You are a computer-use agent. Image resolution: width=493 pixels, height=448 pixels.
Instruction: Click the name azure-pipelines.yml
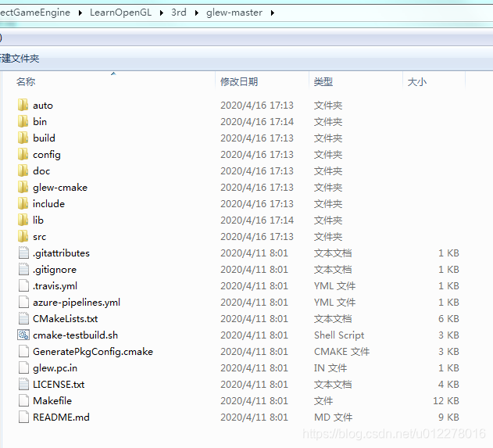tap(77, 303)
